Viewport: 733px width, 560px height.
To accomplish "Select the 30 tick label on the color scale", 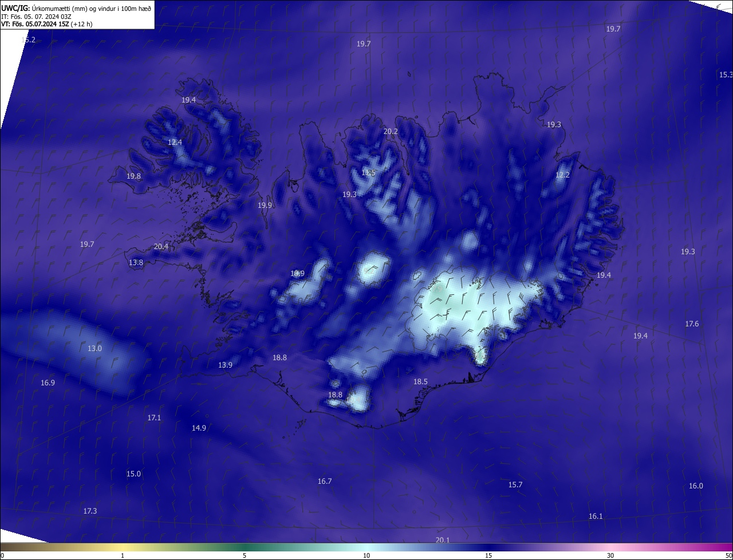I will 610,555.
